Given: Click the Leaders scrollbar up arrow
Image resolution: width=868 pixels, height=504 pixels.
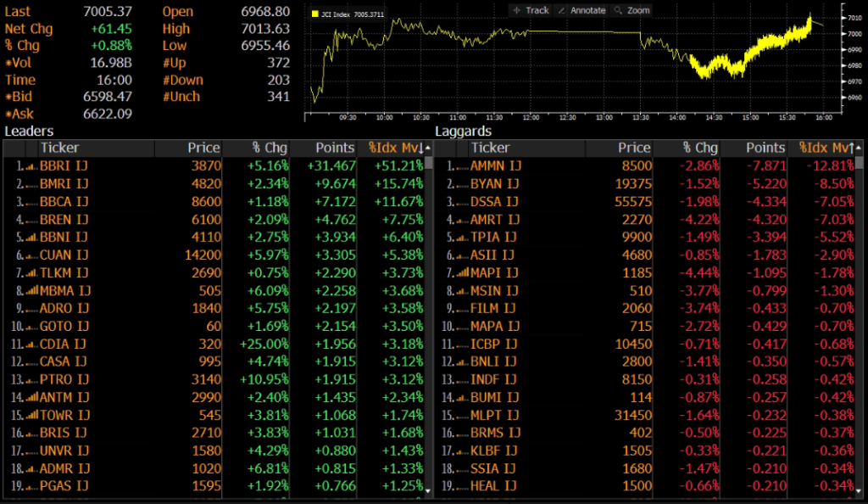Looking at the screenshot, I should point(428,148).
